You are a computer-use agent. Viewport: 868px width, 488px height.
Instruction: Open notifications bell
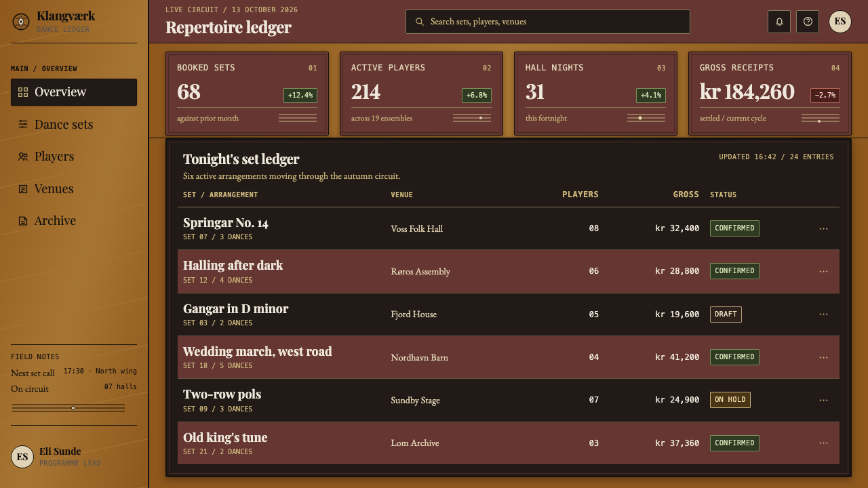(779, 22)
